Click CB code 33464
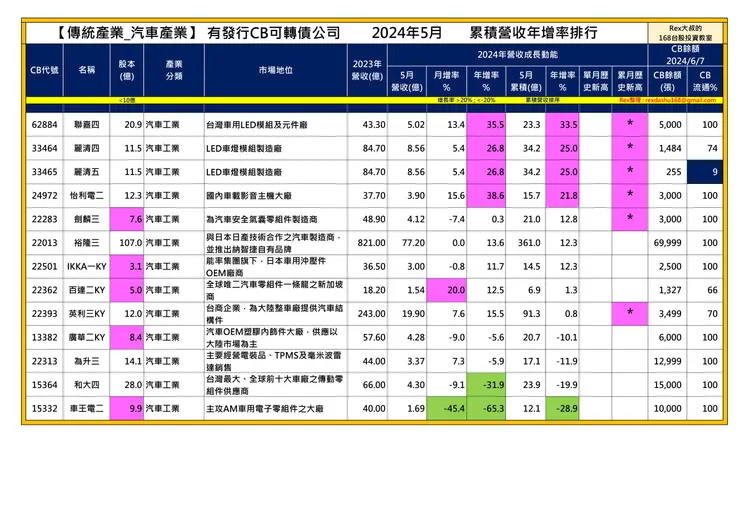Image resolution: width=740 pixels, height=523 pixels. tap(44, 148)
